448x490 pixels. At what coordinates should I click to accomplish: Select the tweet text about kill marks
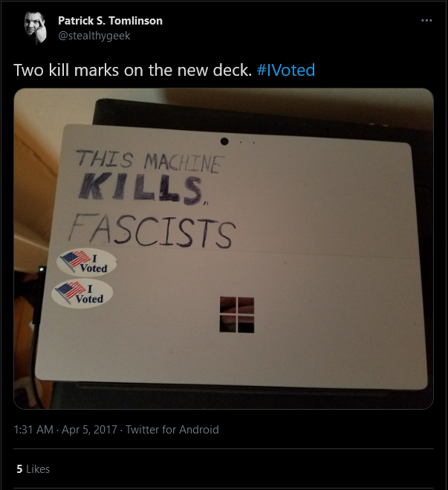tap(133, 70)
